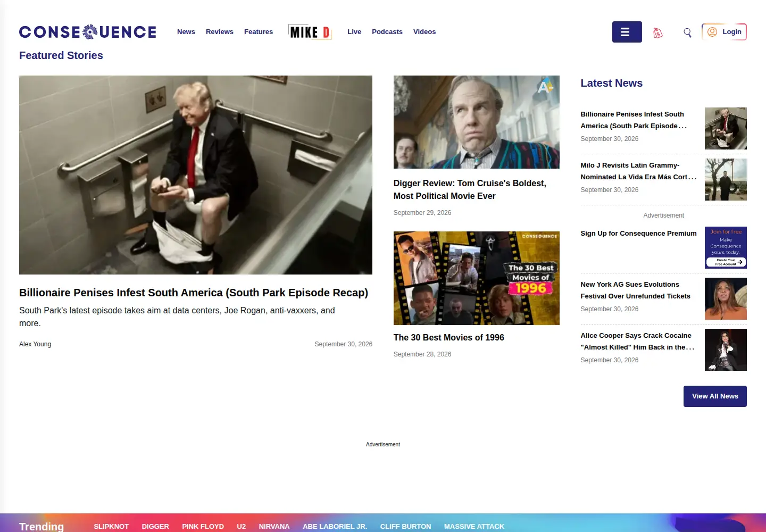Click the Login button
This screenshot has height=532, width=766.
click(x=725, y=32)
